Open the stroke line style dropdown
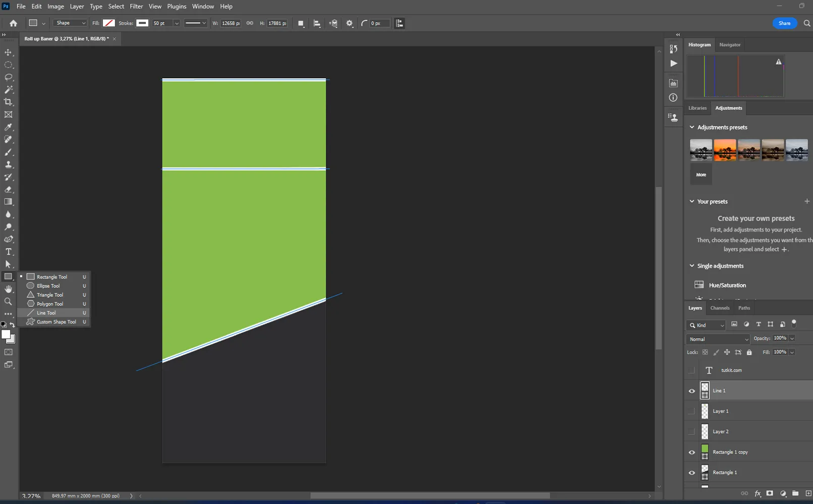The image size is (813, 504). point(195,23)
